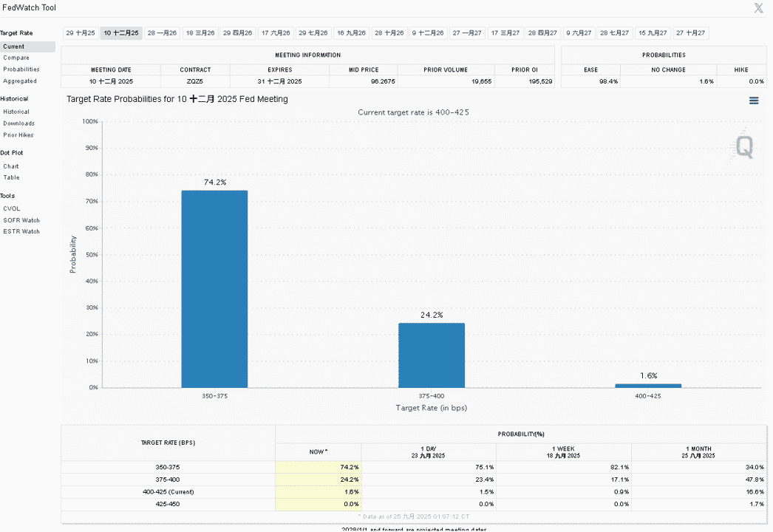The height and width of the screenshot is (532, 773).
Task: Click the ZQZ5 contract cell
Action: pyautogui.click(x=195, y=81)
